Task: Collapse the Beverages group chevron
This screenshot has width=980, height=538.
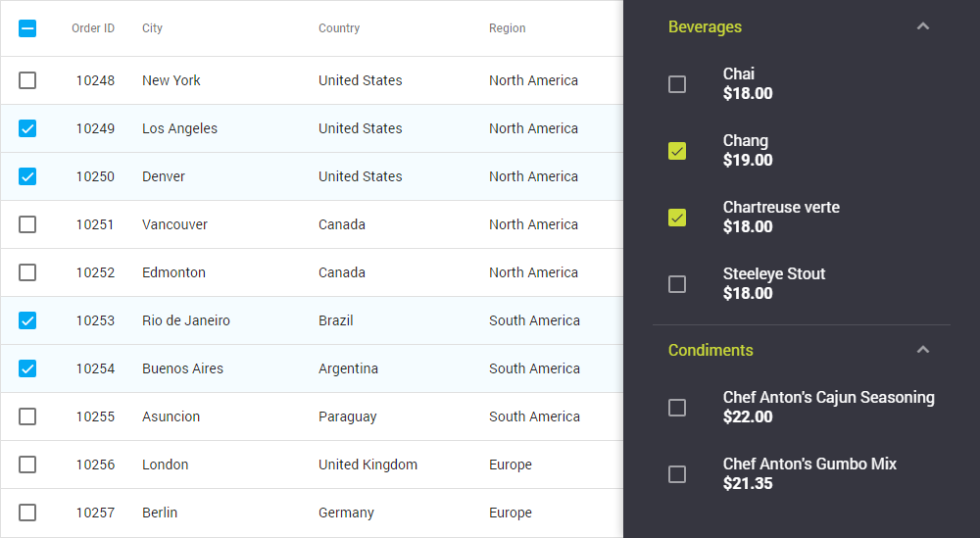Action: (x=922, y=26)
